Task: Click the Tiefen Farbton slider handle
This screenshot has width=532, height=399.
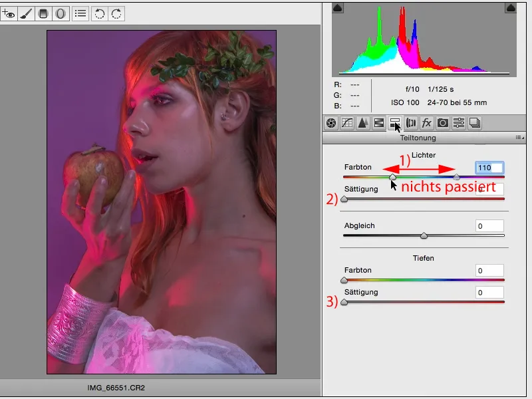Action: [344, 280]
